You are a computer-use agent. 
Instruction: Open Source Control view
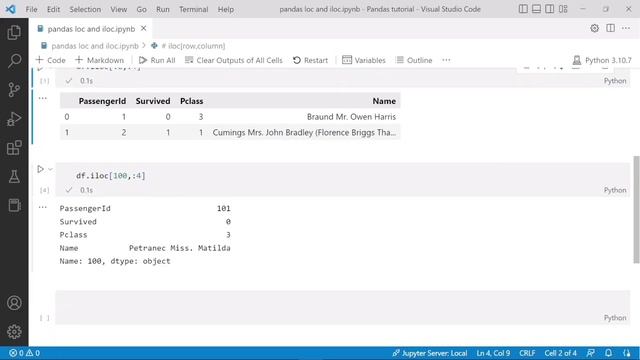tap(14, 90)
